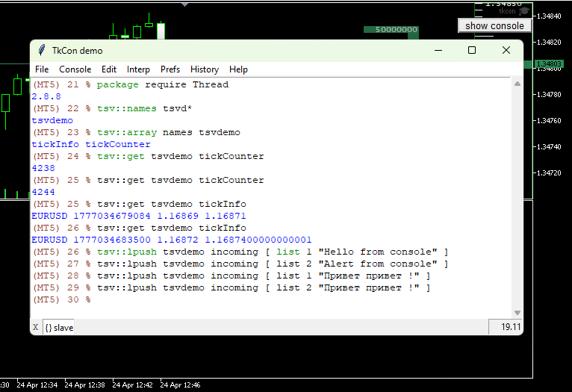Click the 19.11 cursor position indicator
The width and height of the screenshot is (572, 392).
click(x=506, y=327)
